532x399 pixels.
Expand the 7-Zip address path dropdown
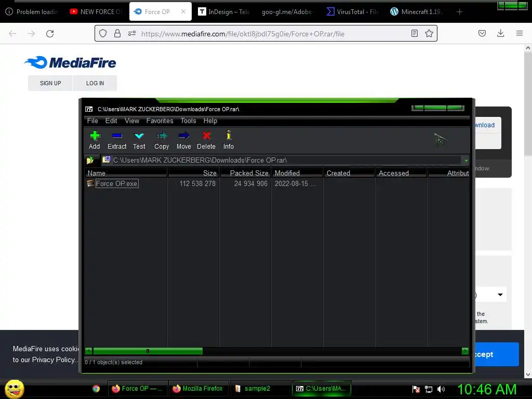[466, 160]
